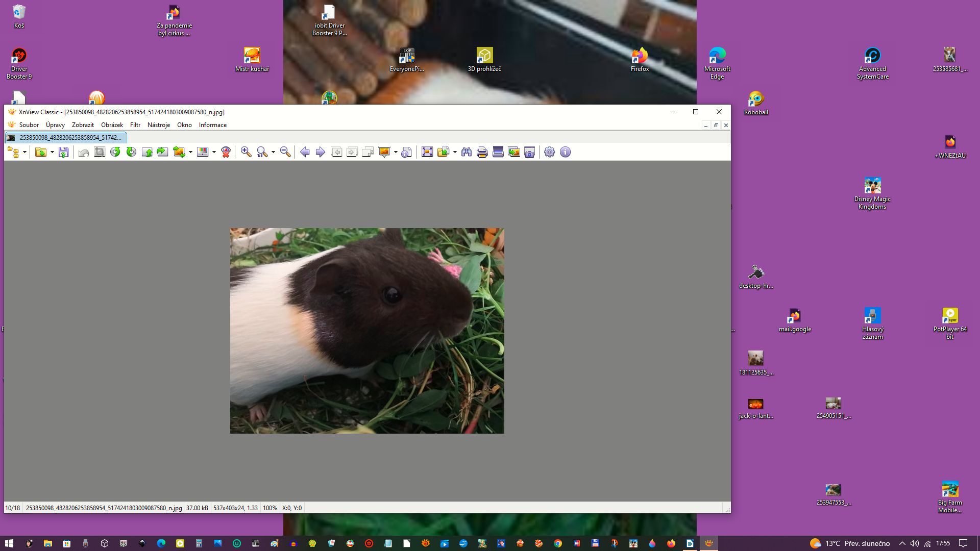
Task: Click the '37.00 kB' file size in status bar
Action: coord(197,508)
